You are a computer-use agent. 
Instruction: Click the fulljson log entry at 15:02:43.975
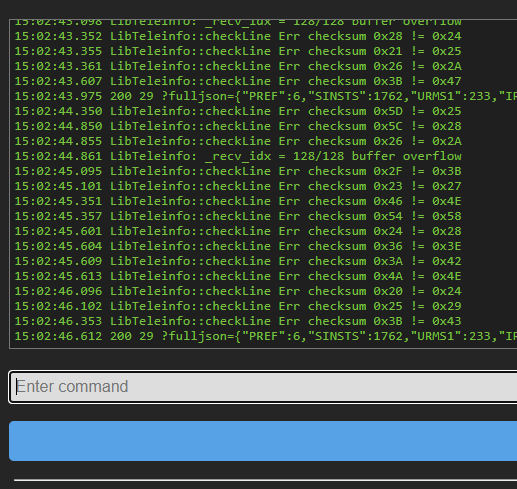coord(266,96)
